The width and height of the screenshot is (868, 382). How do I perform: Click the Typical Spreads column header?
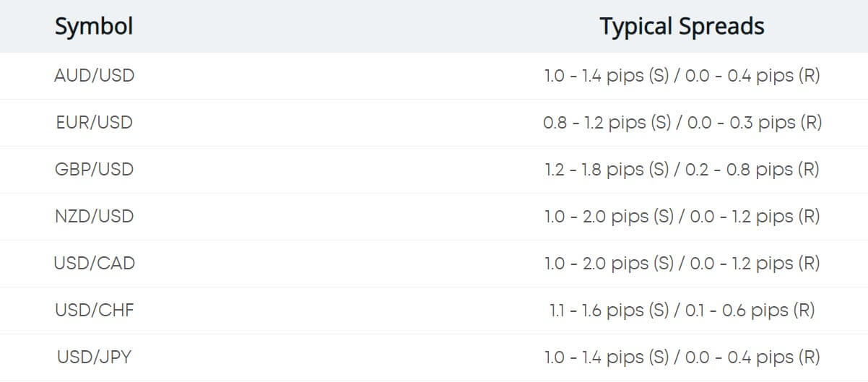coord(682,27)
